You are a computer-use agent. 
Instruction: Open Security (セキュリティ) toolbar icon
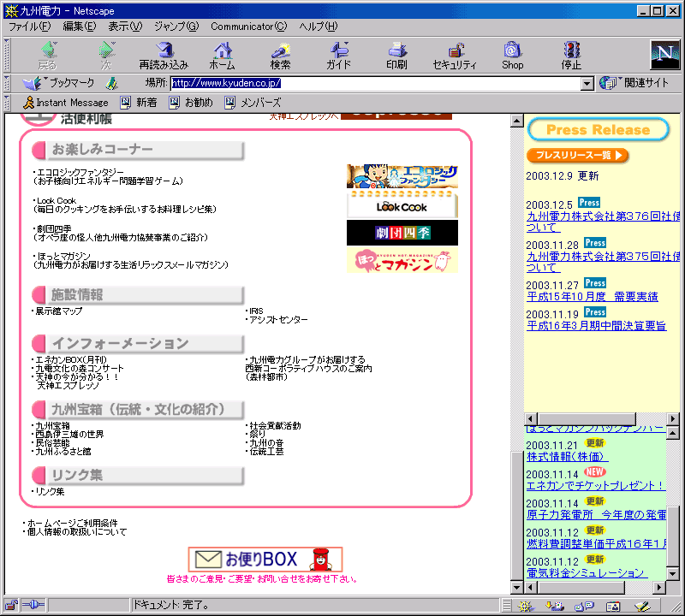455,56
